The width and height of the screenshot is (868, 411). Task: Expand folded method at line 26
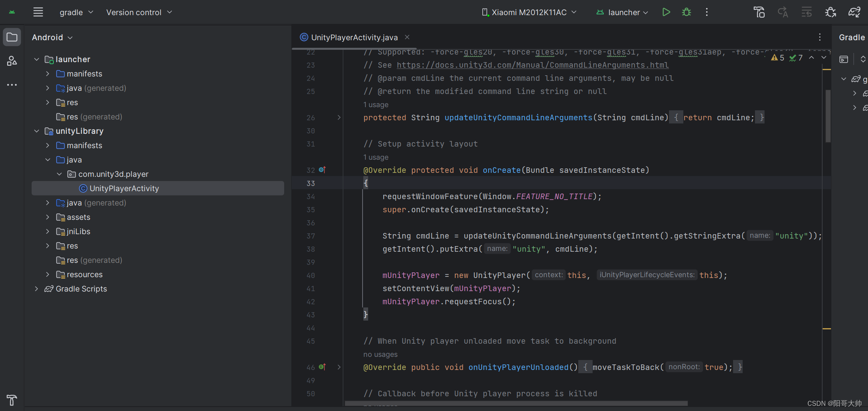tap(339, 117)
